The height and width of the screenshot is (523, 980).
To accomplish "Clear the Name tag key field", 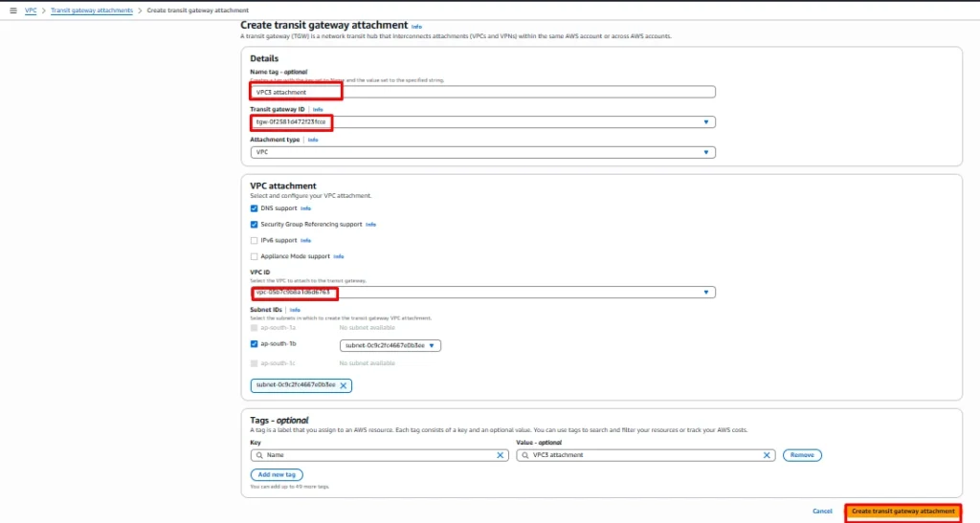I will 501,455.
